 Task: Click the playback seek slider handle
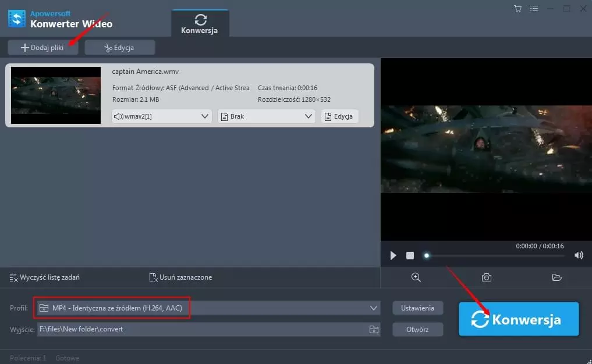click(427, 256)
